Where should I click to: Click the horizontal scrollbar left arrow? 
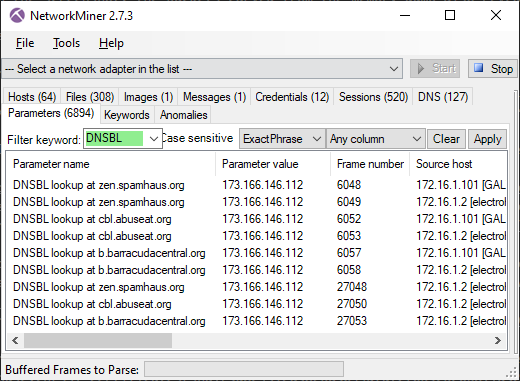15,341
